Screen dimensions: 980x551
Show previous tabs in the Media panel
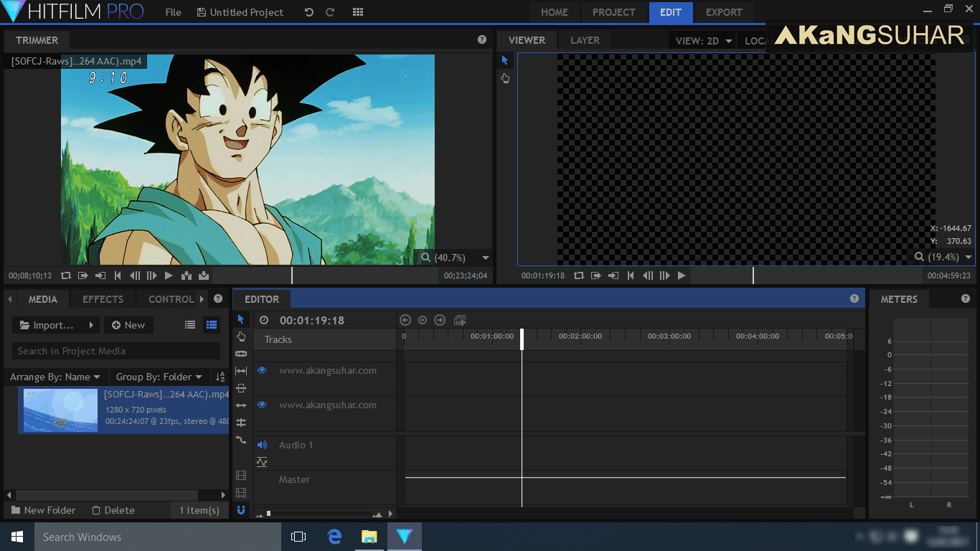point(10,299)
